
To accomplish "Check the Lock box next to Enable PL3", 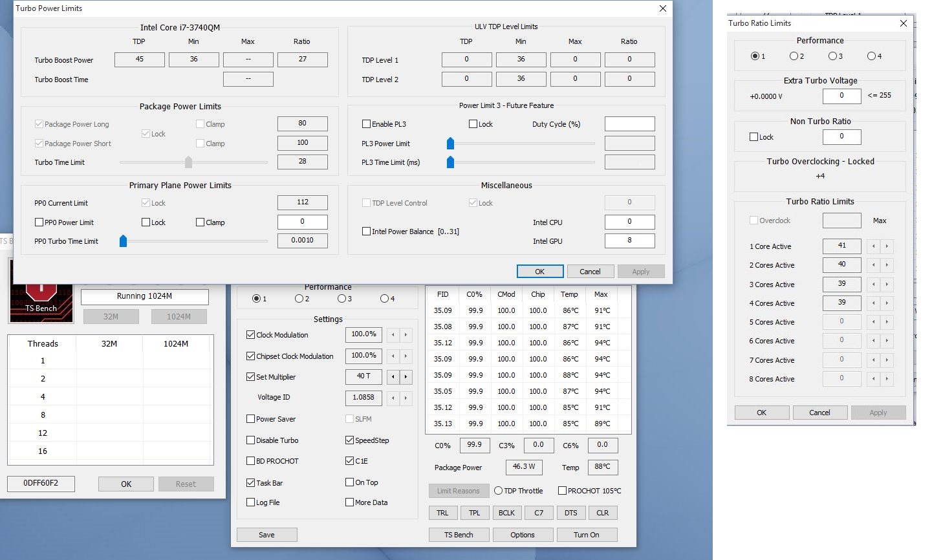I will [x=473, y=124].
